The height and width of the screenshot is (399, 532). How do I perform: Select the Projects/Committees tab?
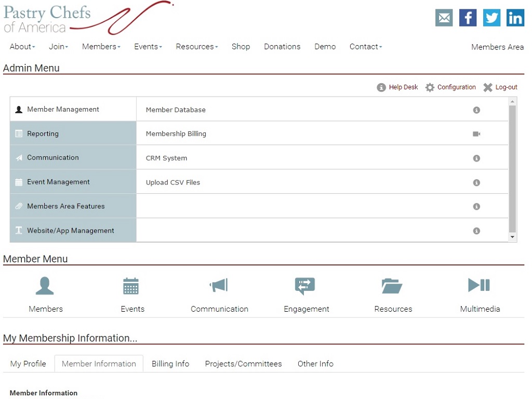(x=243, y=364)
